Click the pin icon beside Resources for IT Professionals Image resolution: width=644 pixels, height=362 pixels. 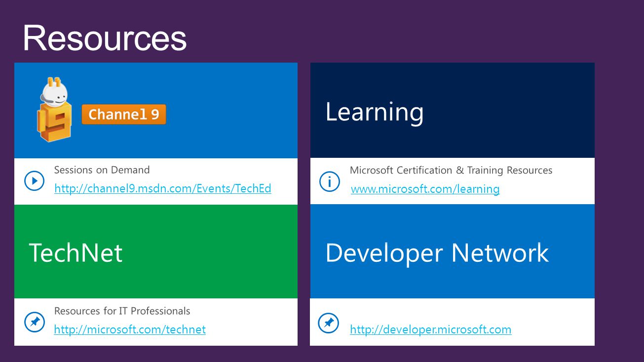(34, 323)
